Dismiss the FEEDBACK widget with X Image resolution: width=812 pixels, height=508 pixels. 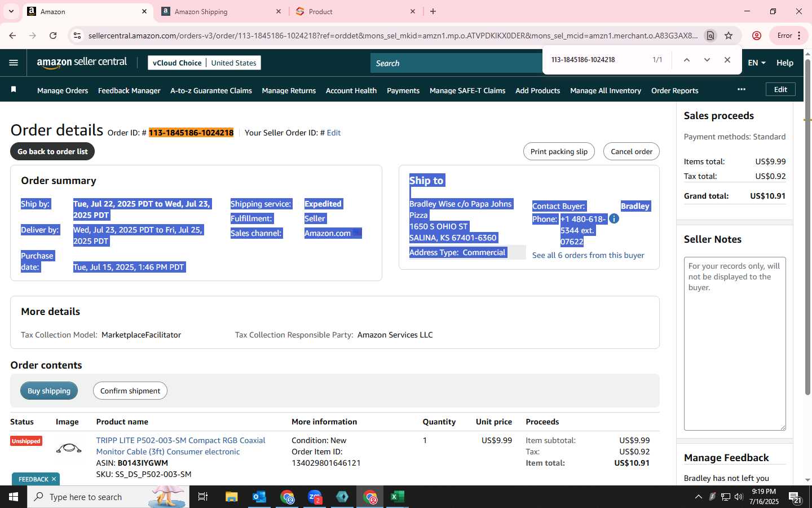click(54, 479)
